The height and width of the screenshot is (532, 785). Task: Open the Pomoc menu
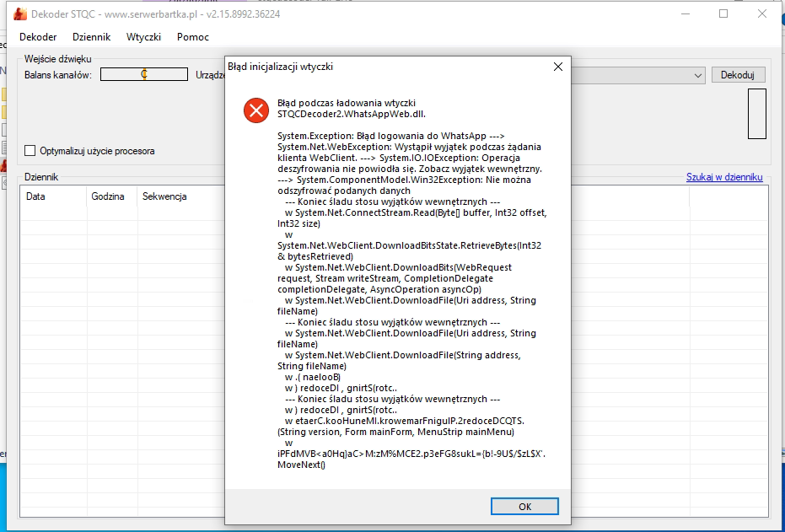click(x=193, y=37)
